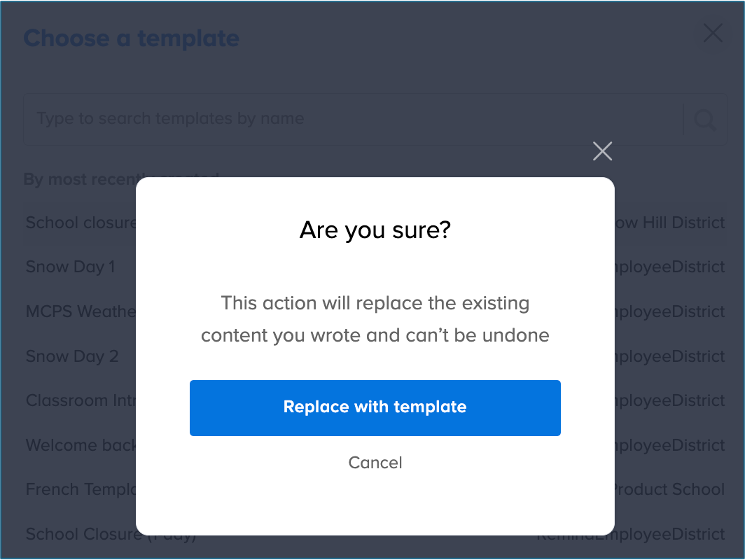
Task: Click the Choose a template title
Action: click(132, 38)
